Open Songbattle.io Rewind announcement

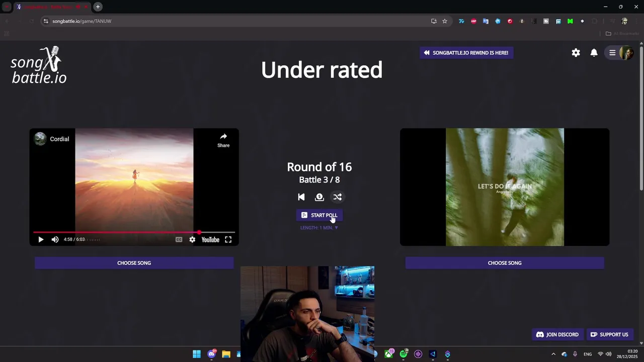tap(466, 53)
